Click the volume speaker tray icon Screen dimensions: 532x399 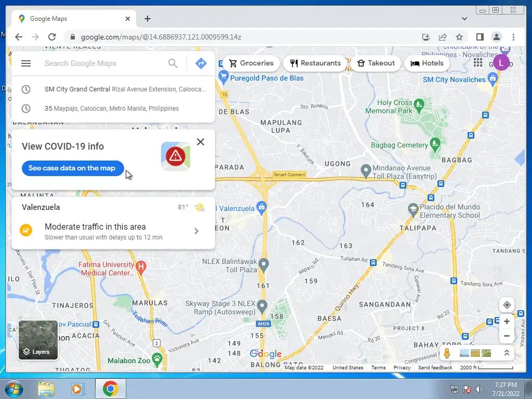(x=480, y=389)
